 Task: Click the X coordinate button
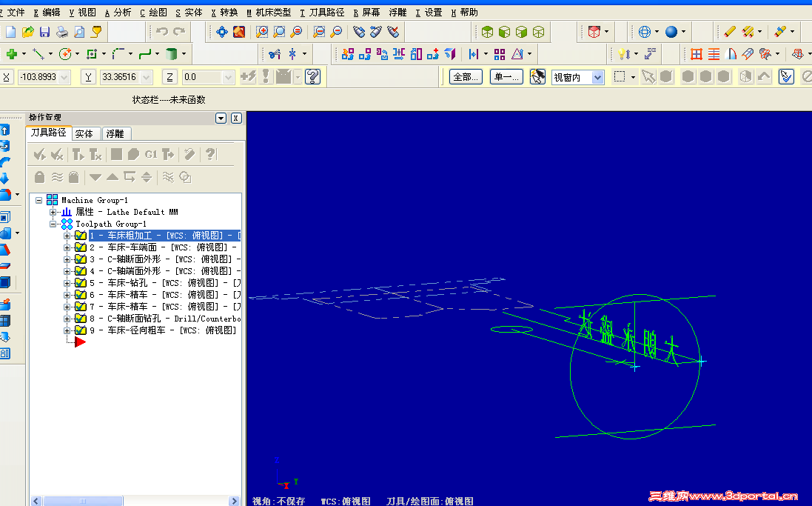pos(6,77)
